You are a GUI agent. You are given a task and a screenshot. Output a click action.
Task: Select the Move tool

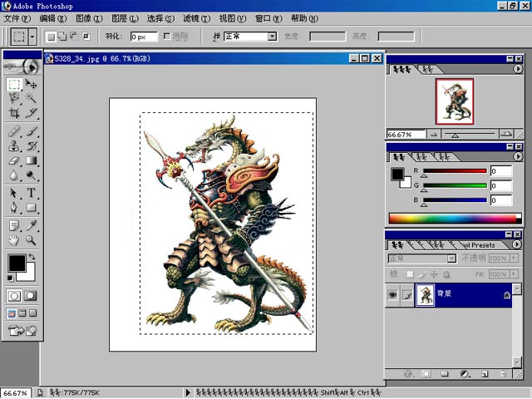point(32,84)
